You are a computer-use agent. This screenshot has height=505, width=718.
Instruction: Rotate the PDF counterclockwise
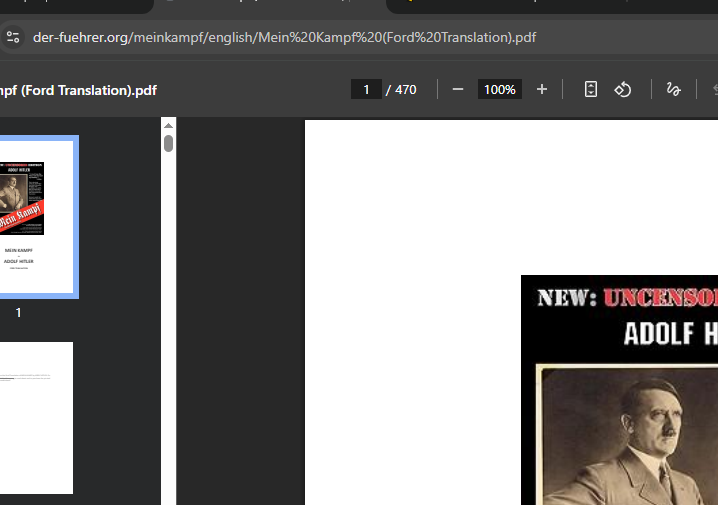[623, 90]
